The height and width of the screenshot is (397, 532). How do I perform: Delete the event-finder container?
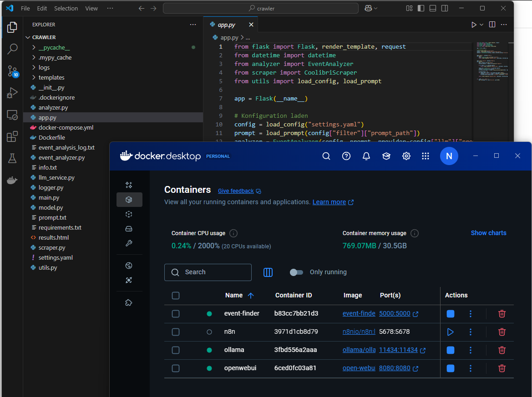click(x=502, y=314)
